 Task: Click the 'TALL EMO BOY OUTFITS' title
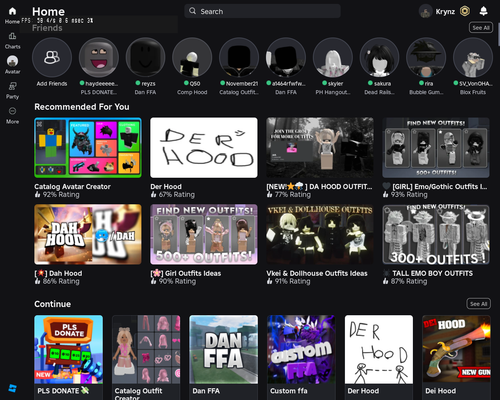[432, 273]
